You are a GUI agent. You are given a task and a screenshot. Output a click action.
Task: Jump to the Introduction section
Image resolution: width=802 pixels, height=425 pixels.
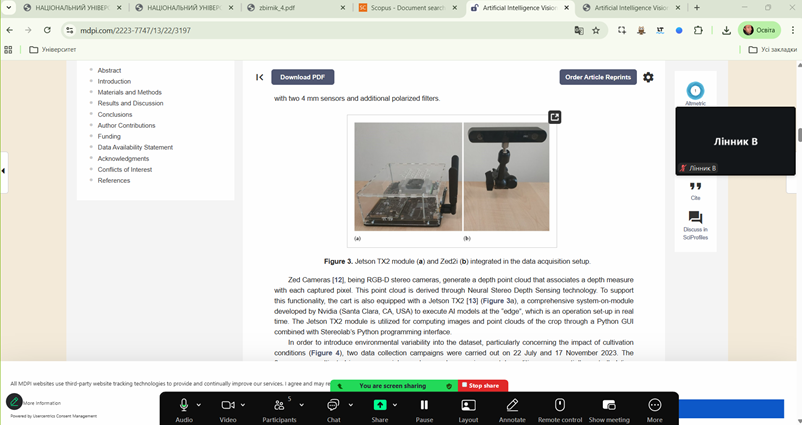pyautogui.click(x=114, y=81)
